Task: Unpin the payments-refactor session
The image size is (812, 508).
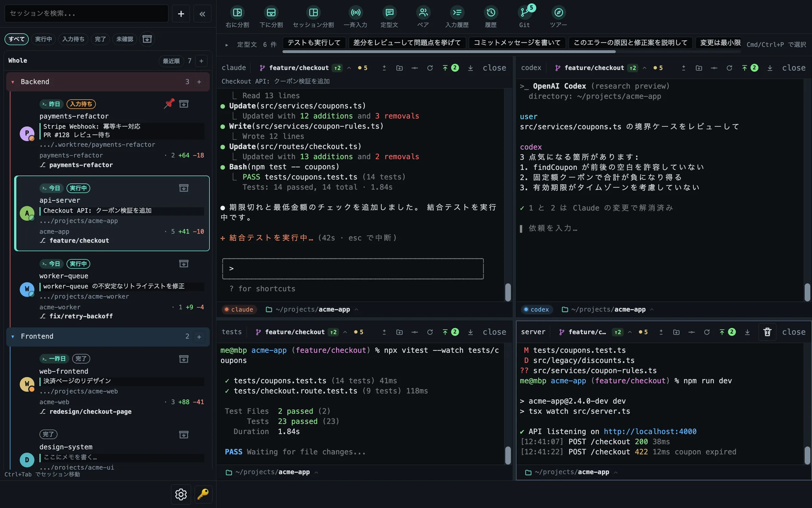Action: coord(169,103)
